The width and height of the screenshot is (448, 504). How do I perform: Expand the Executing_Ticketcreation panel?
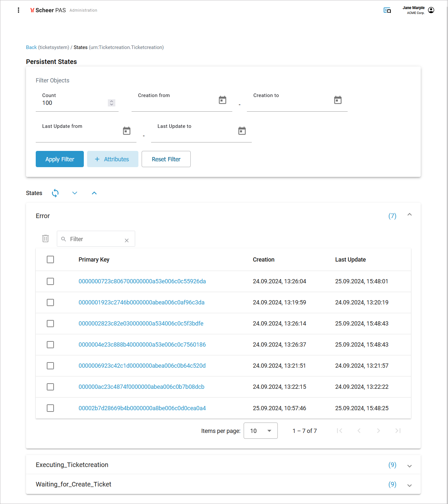coord(410,466)
